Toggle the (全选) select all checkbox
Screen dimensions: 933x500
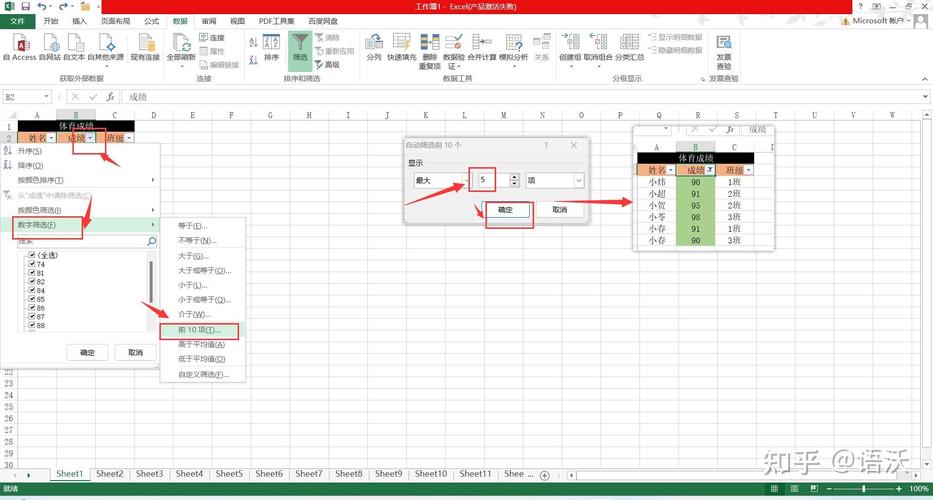point(32,255)
